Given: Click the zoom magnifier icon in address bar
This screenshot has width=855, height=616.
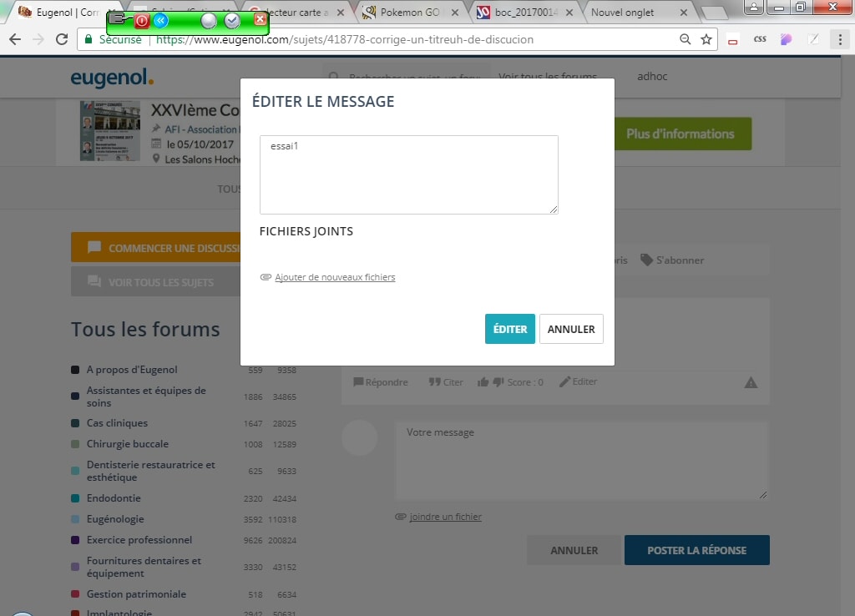Looking at the screenshot, I should pyautogui.click(x=686, y=39).
